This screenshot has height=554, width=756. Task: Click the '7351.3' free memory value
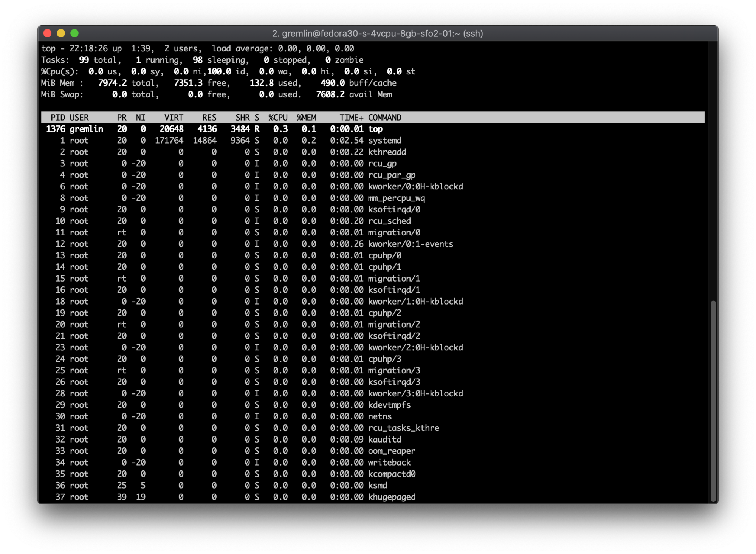click(x=188, y=83)
